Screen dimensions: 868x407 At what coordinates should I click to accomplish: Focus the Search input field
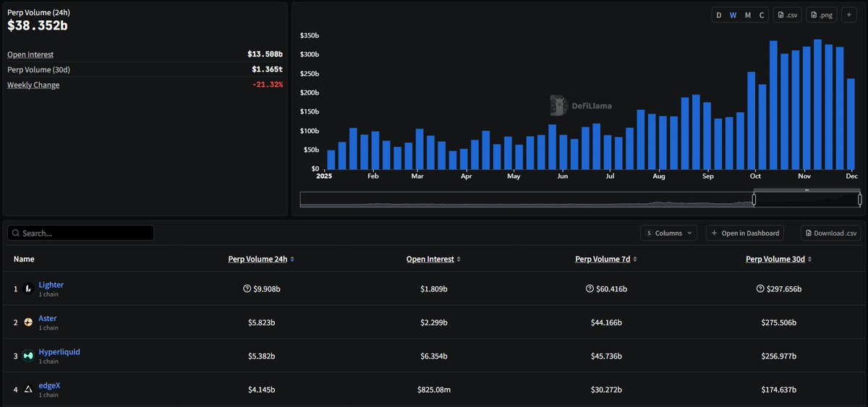pyautogui.click(x=80, y=233)
